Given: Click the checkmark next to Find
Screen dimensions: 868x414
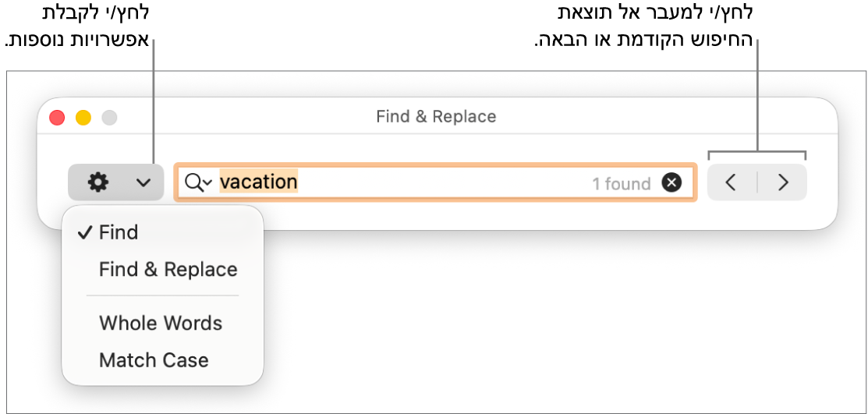Looking at the screenshot, I should point(86,232).
